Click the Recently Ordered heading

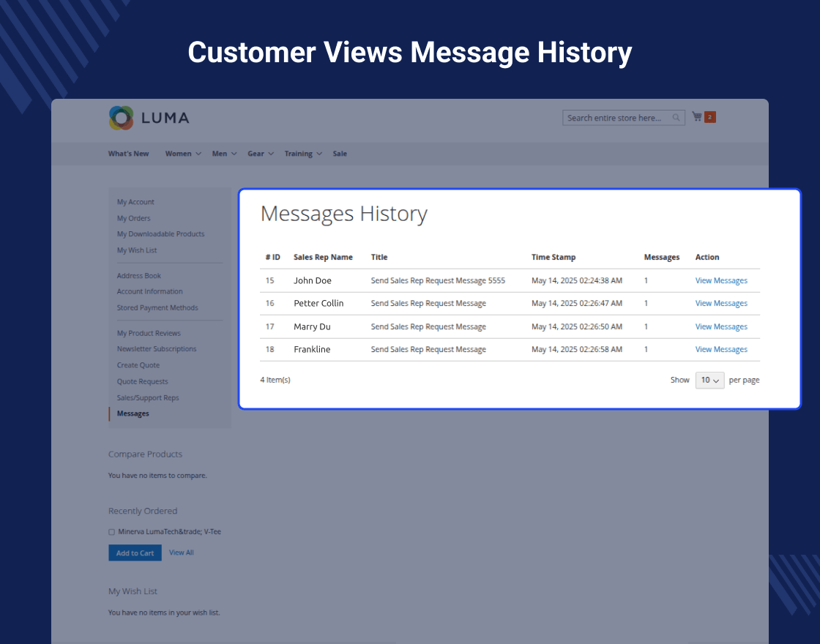(143, 511)
